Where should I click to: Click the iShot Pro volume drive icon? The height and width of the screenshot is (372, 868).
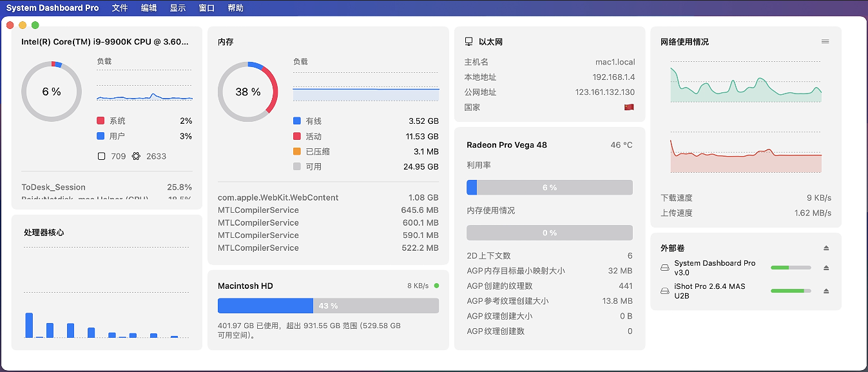point(665,291)
